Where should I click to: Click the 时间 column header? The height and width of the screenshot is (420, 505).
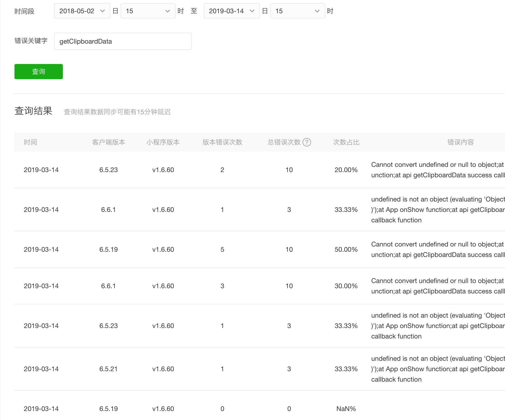click(x=31, y=142)
